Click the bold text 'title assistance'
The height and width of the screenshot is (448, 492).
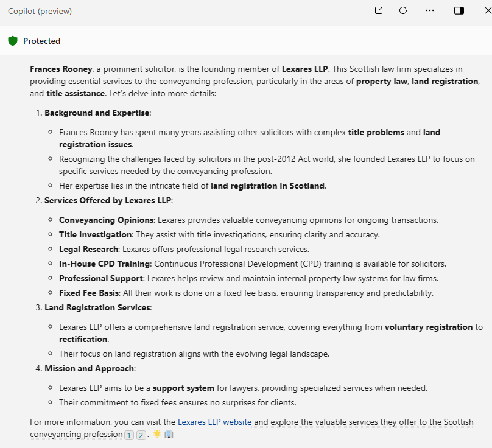pos(76,94)
